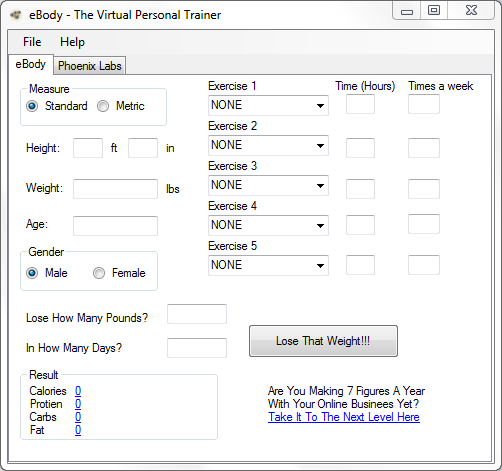Open the Exercise 3 dropdown
Viewport: 502px width, 471px height.
tap(268, 185)
